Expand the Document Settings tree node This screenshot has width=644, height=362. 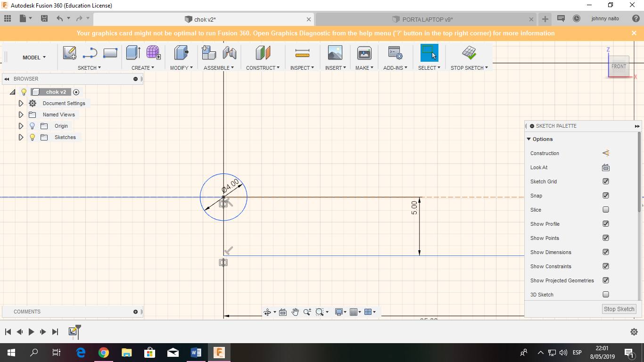[21, 103]
